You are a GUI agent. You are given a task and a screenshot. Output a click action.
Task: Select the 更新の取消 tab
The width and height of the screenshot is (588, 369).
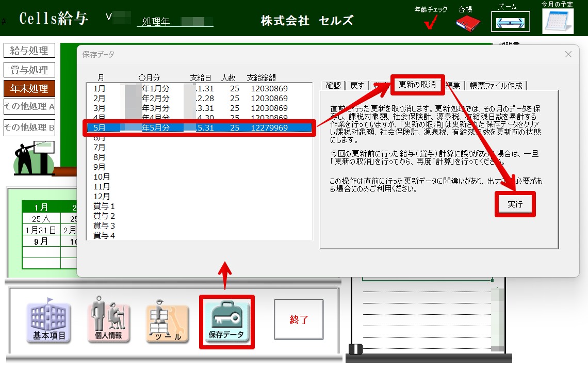(417, 85)
